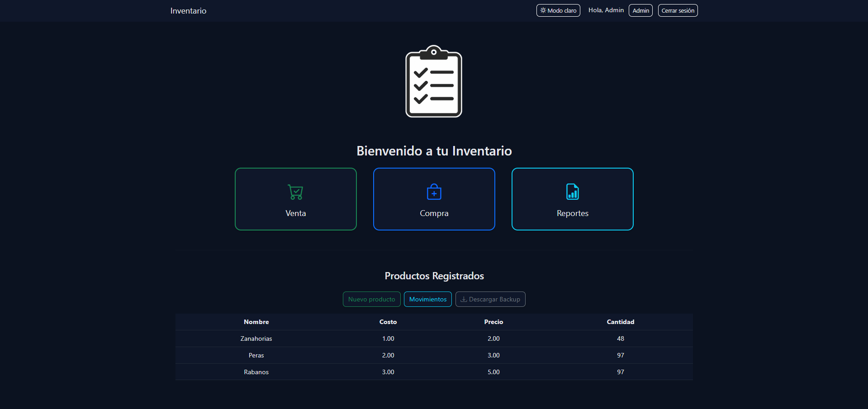Select the Zanahorias row in the table

(434, 338)
